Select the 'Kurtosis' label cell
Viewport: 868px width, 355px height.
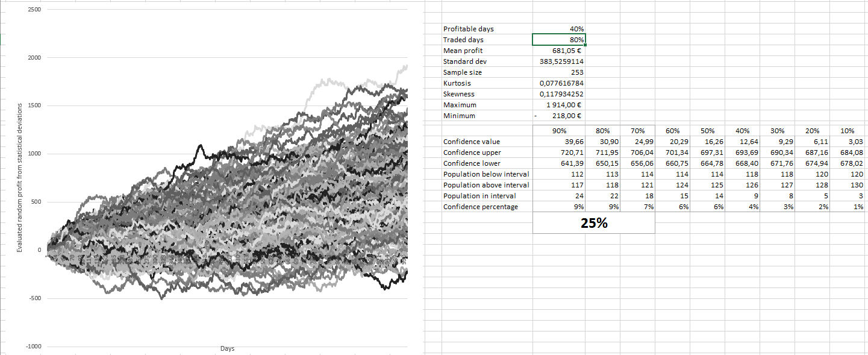pyautogui.click(x=487, y=83)
